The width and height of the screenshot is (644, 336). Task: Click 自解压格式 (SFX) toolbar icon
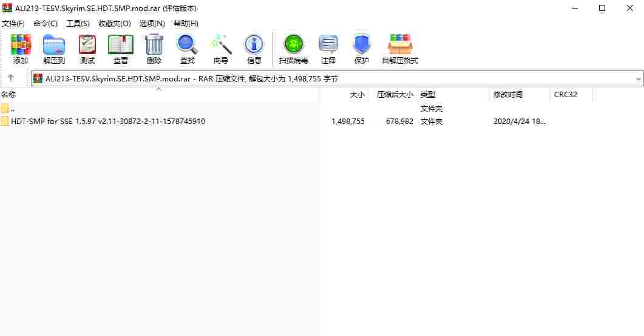[399, 44]
